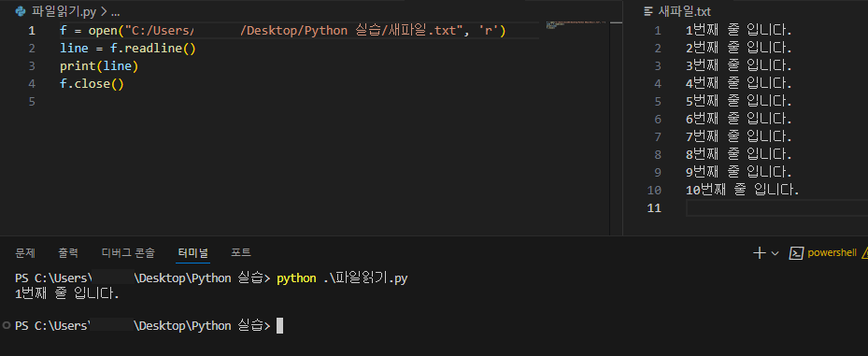
Task: Switch to the 출력 panel tab
Action: tap(68, 253)
